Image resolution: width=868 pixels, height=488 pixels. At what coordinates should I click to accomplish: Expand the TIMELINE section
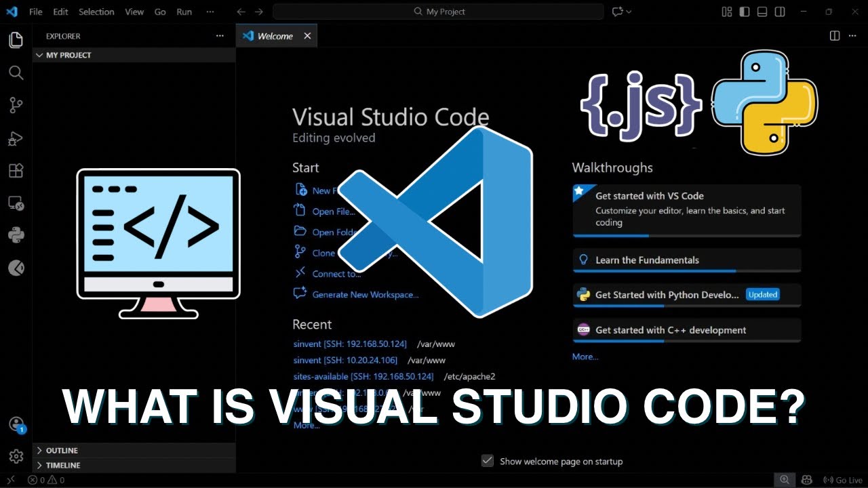tap(134, 465)
